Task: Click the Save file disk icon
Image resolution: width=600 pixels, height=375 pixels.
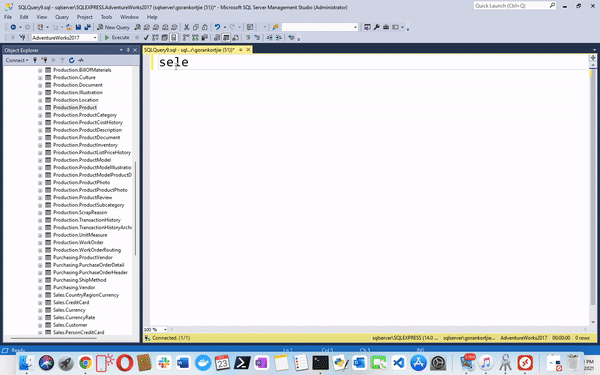Action: [x=78, y=27]
